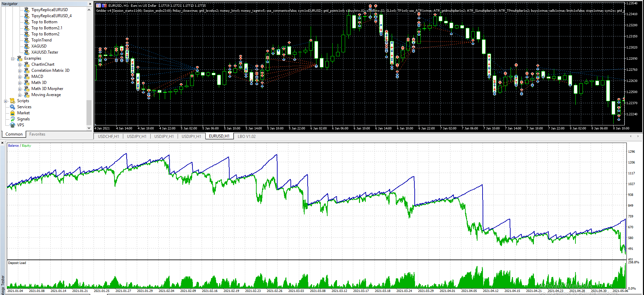Viewport: 644px width, 295px height.
Task: Expand the Math 3D folder
Action: tap(20, 83)
